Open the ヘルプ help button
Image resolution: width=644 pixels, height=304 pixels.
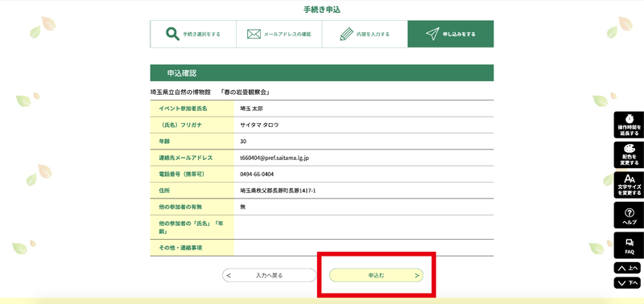pyautogui.click(x=629, y=215)
